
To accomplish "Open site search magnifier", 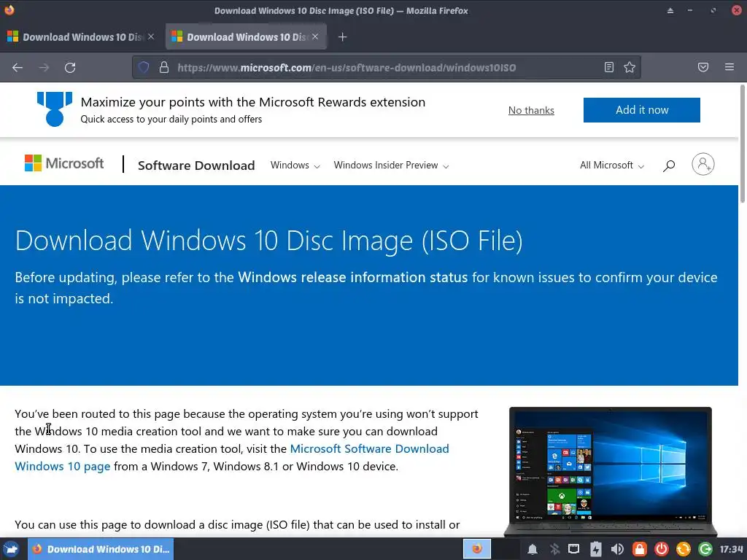I will (669, 166).
